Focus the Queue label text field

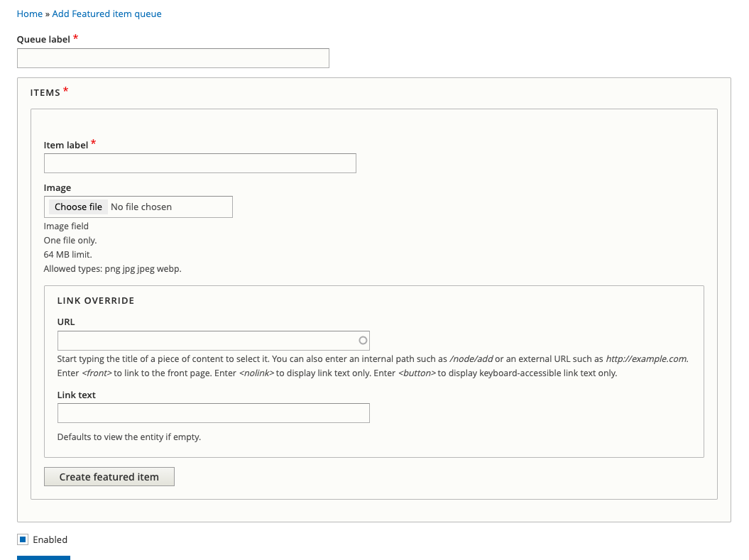pyautogui.click(x=173, y=58)
